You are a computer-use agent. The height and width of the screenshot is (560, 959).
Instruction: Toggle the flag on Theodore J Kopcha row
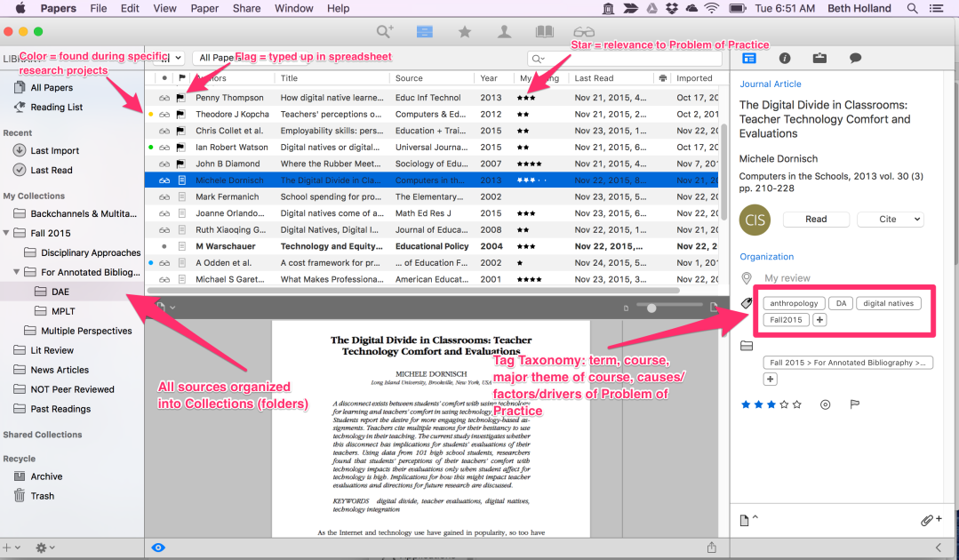click(181, 115)
